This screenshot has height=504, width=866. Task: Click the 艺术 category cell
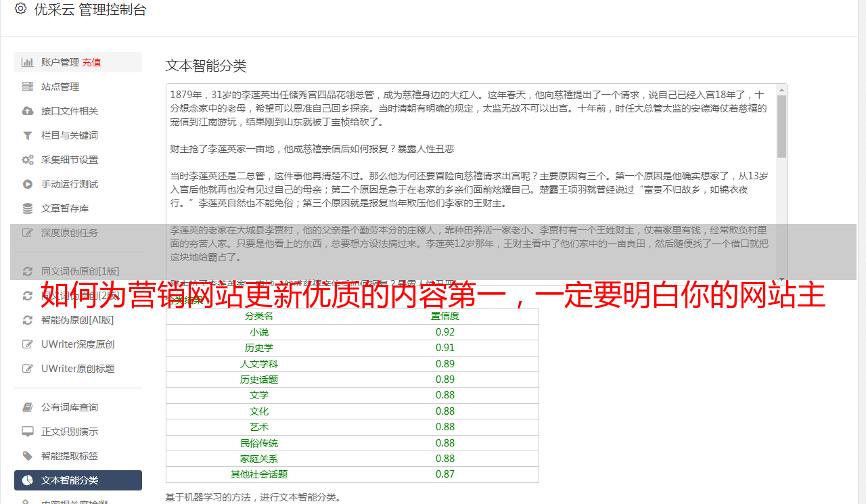(259, 427)
